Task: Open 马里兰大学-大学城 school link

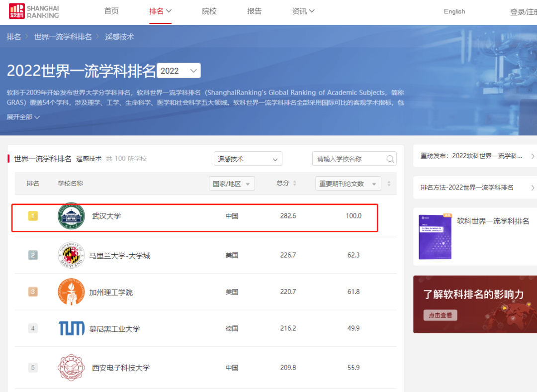Action: (120, 256)
